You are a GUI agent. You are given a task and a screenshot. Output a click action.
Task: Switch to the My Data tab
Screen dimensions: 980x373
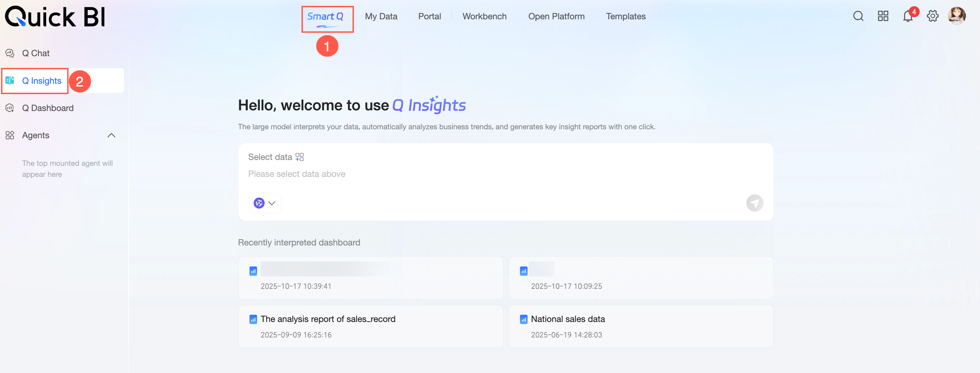[381, 16]
